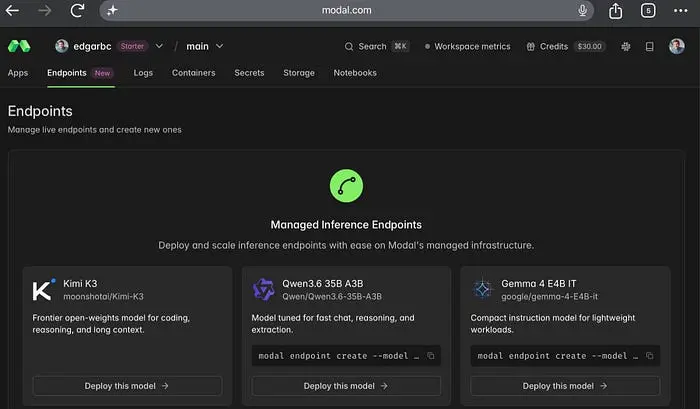Open the browser share icon
Viewport: 700px width, 409px height.
click(x=616, y=10)
